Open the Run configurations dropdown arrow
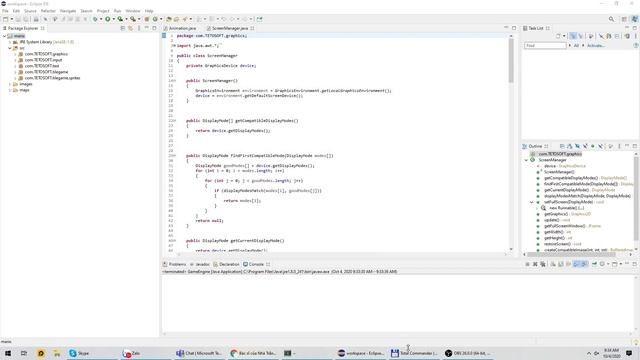 pos(113,19)
